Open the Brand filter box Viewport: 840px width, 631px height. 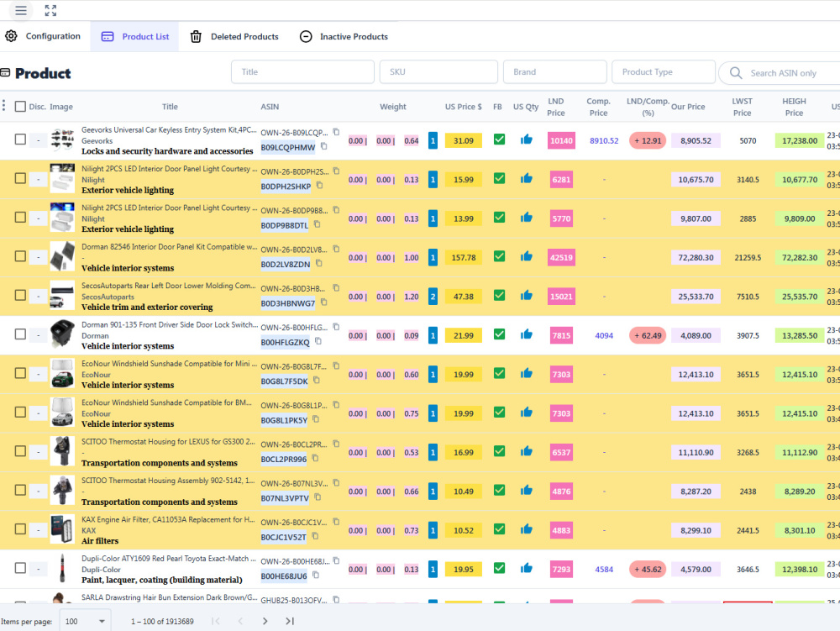[554, 71]
